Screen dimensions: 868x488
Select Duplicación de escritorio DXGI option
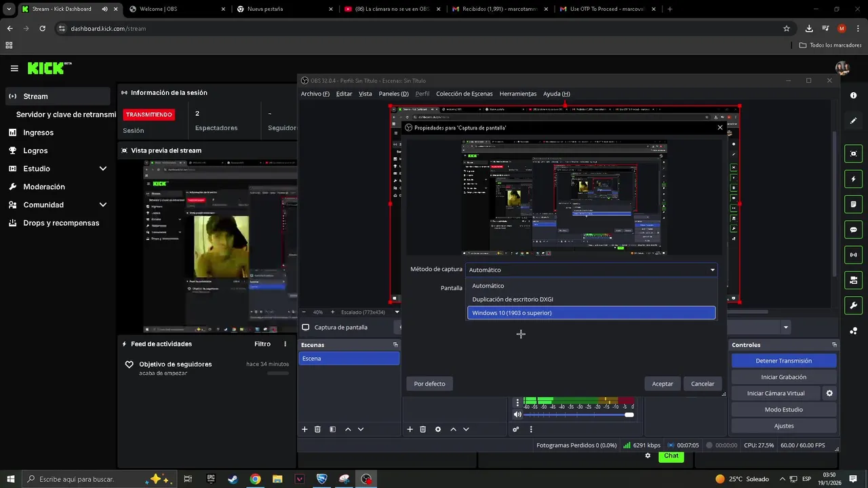click(x=591, y=299)
